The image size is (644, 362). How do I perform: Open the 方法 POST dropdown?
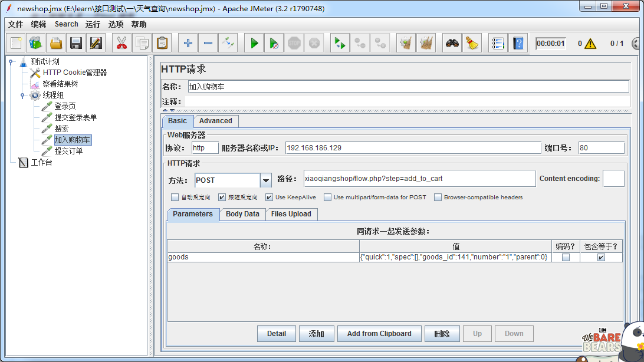266,180
